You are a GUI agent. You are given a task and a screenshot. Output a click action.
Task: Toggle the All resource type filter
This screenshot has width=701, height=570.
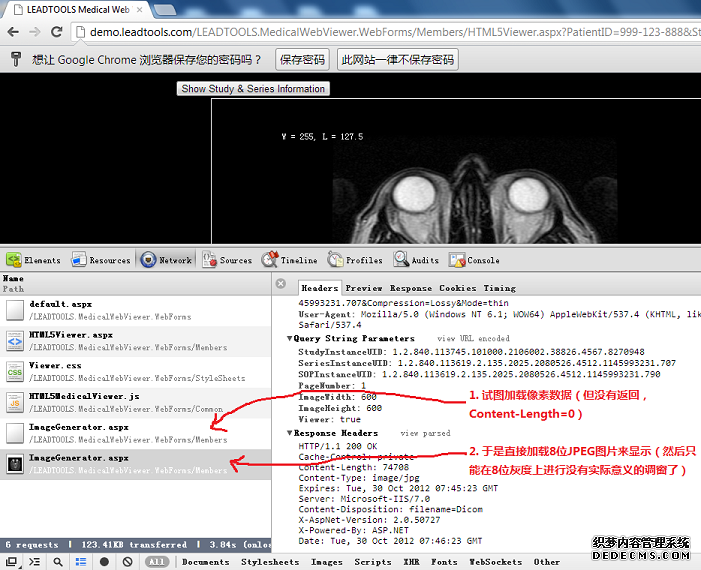(156, 562)
